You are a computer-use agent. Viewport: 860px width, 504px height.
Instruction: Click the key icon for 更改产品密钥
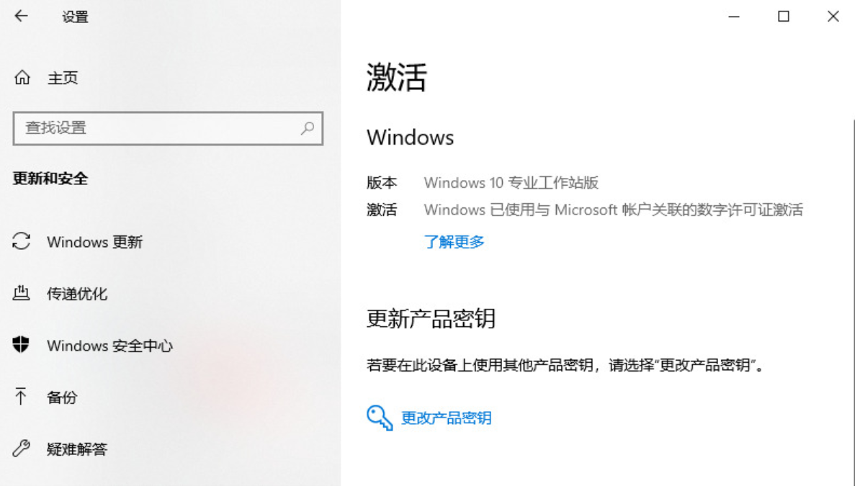pyautogui.click(x=380, y=418)
